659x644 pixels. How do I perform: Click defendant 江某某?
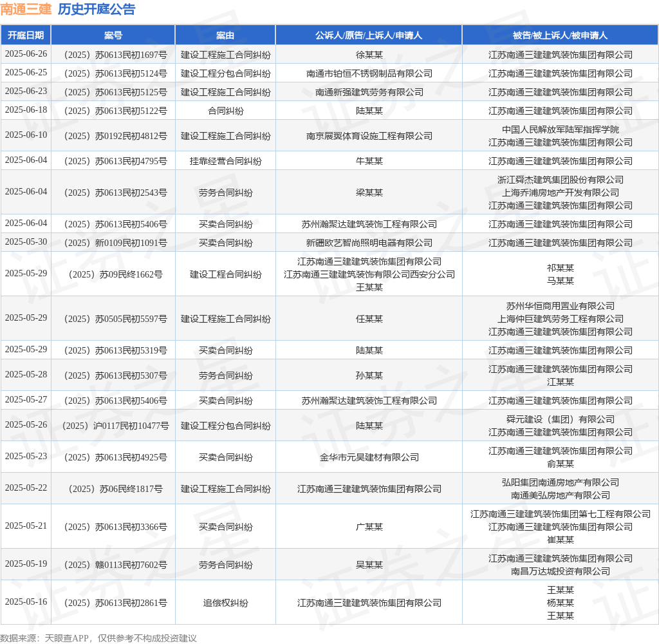(561, 382)
